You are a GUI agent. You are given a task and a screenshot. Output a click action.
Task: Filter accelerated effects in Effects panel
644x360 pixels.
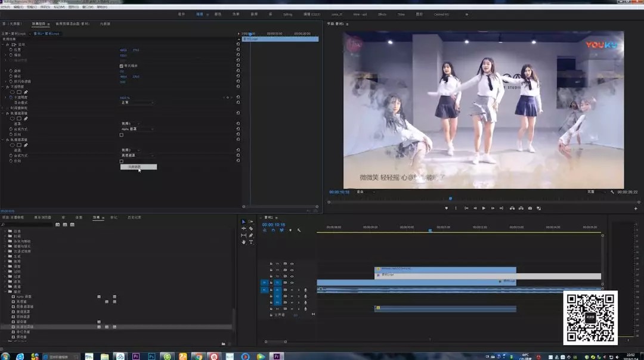click(57, 225)
